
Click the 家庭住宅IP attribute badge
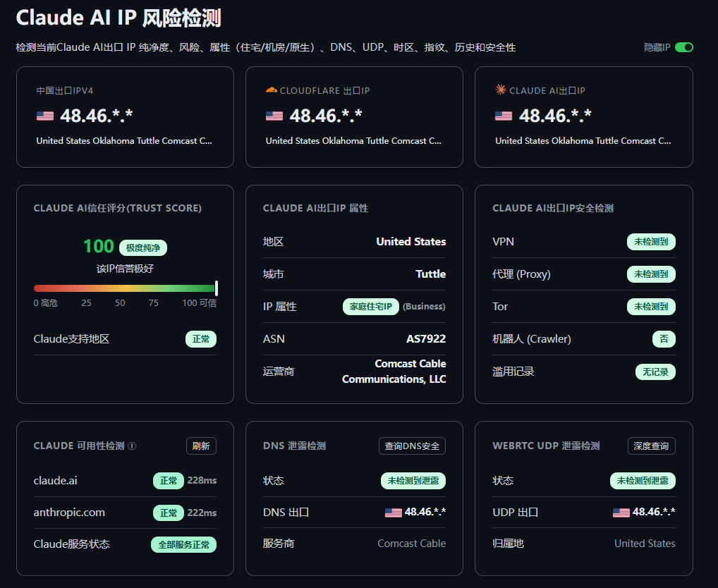[x=371, y=307]
